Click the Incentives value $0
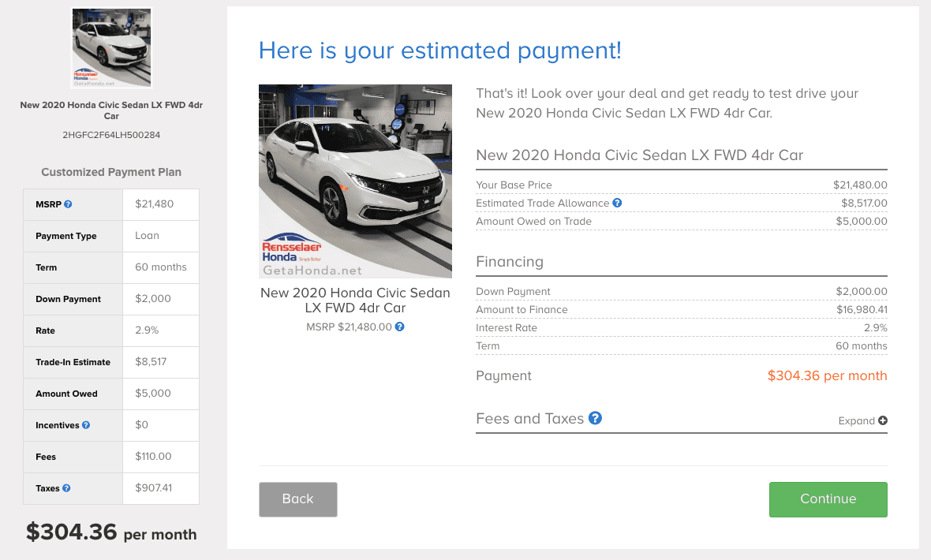Viewport: 931px width, 560px height. click(141, 424)
